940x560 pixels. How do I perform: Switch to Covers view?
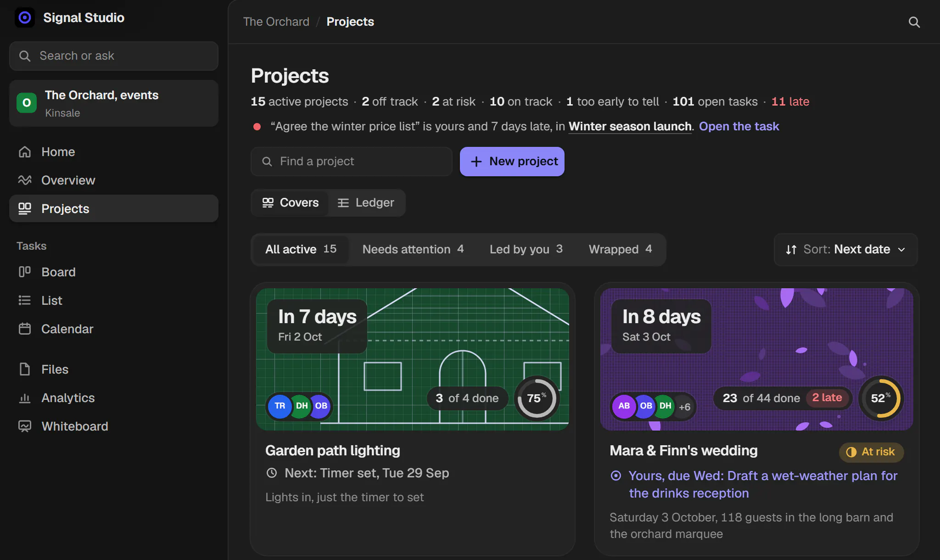(290, 203)
